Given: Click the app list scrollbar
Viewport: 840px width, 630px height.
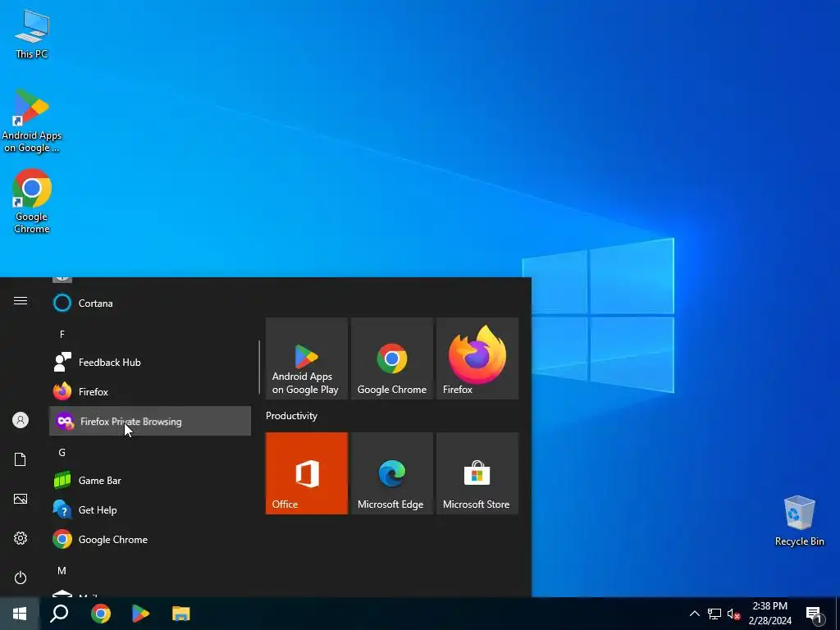Looking at the screenshot, I should tap(259, 367).
